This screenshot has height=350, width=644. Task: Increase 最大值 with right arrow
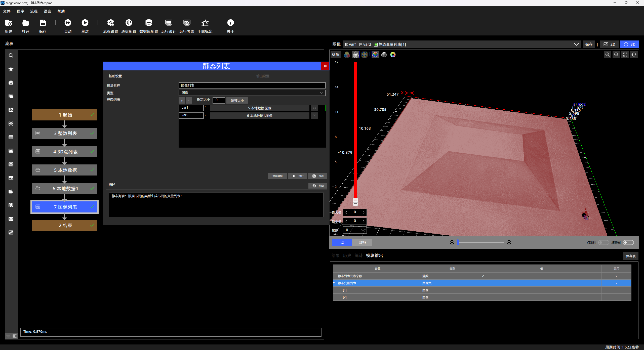(x=363, y=212)
